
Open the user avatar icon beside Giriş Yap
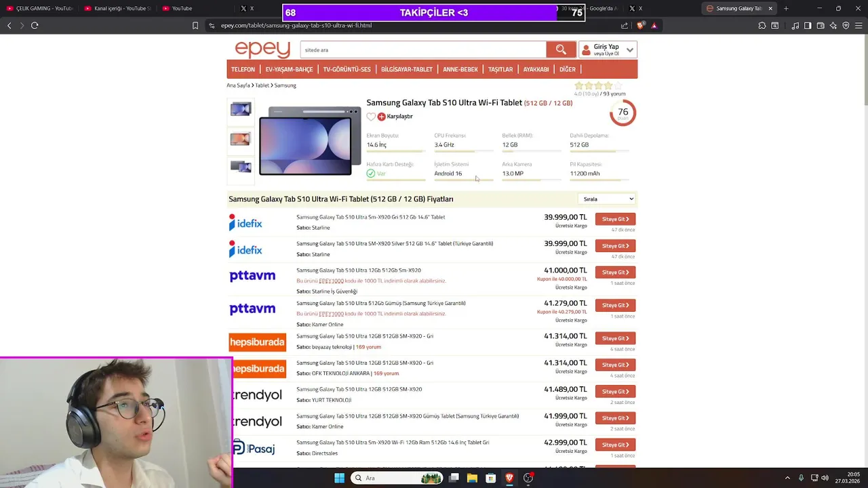coord(586,49)
